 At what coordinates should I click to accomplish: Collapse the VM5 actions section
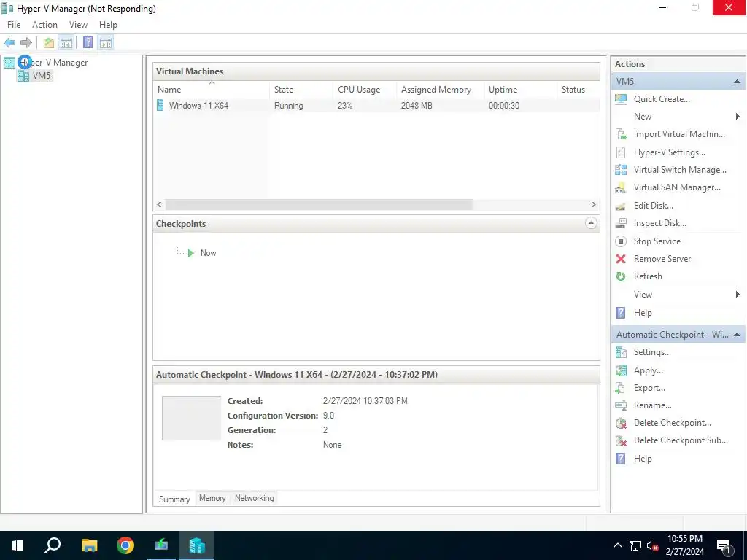click(x=737, y=82)
